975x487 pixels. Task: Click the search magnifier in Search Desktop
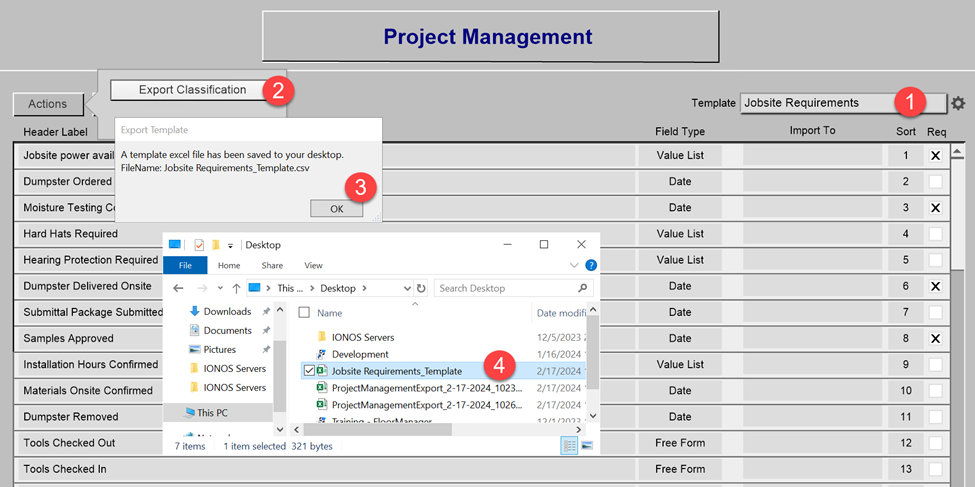click(x=582, y=288)
